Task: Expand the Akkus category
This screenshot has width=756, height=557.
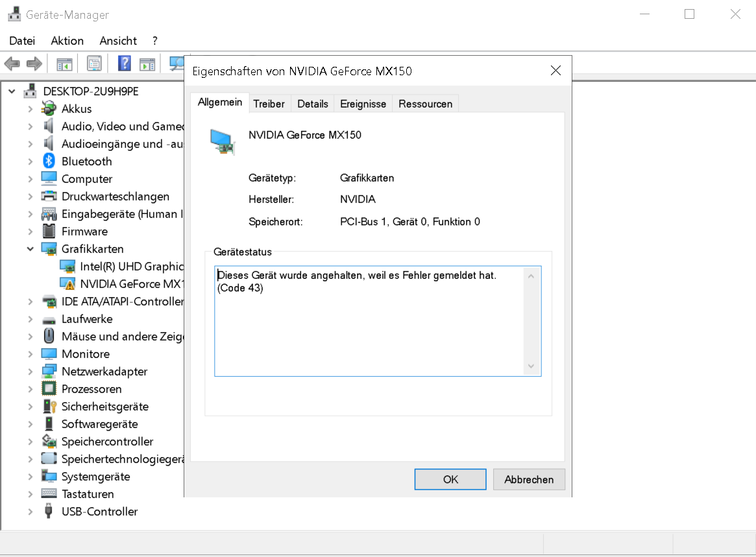Action: [30, 109]
